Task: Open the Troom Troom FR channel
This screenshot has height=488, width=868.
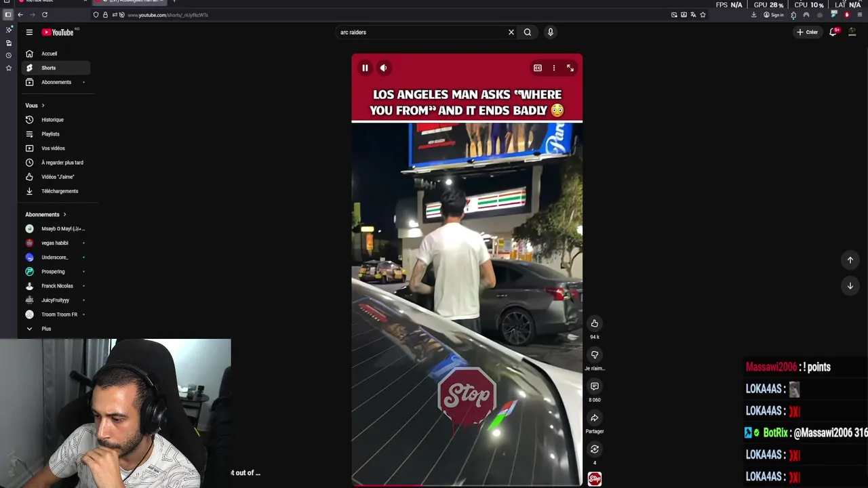Action: coord(55,314)
